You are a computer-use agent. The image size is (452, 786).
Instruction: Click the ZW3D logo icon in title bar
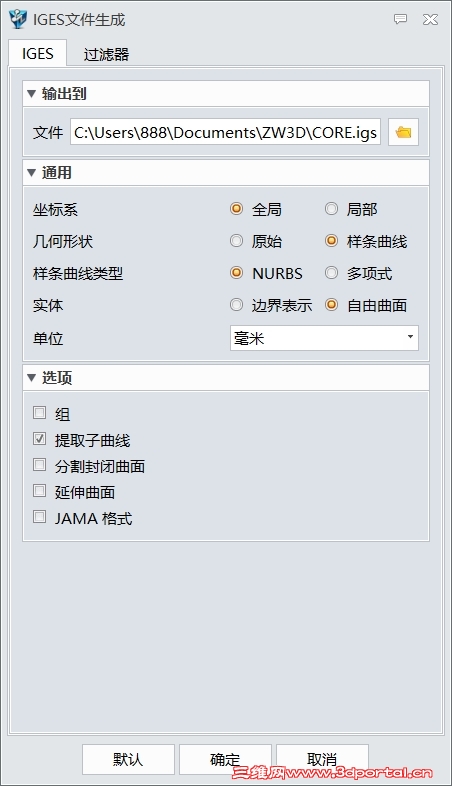point(18,19)
